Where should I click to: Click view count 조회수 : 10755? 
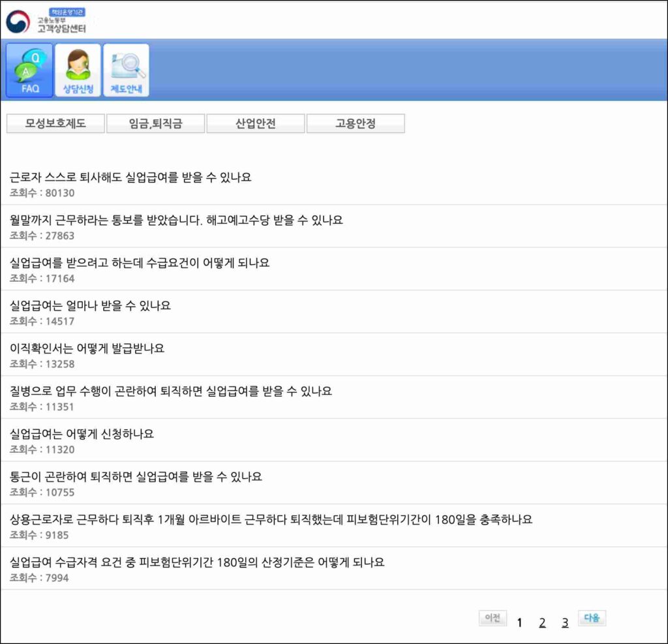[42, 492]
